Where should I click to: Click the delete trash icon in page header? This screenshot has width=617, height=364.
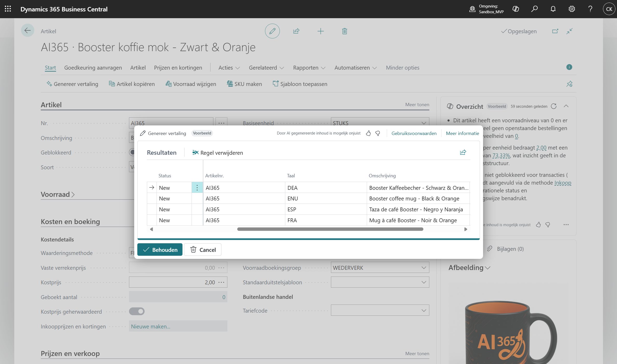344,31
